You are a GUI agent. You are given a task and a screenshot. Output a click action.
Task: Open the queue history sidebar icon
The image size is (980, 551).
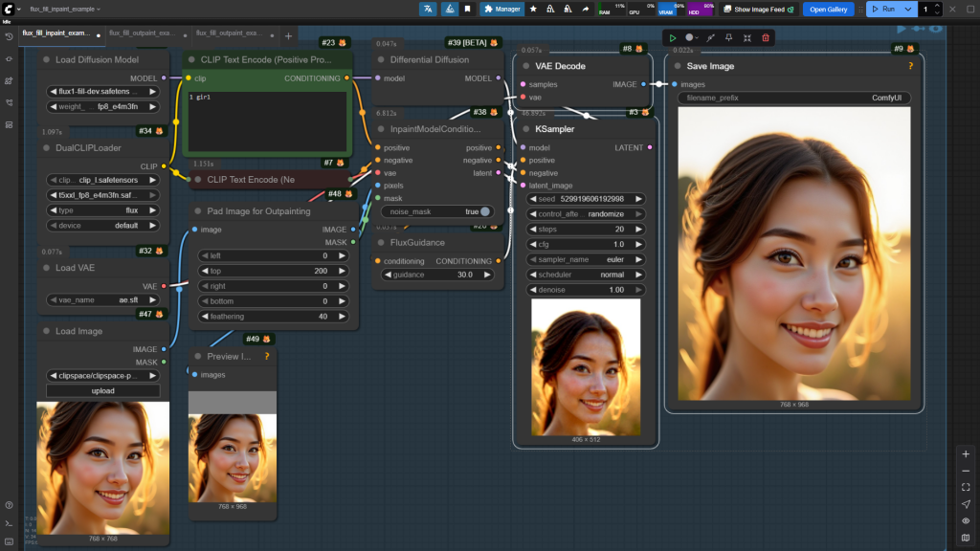click(x=9, y=36)
